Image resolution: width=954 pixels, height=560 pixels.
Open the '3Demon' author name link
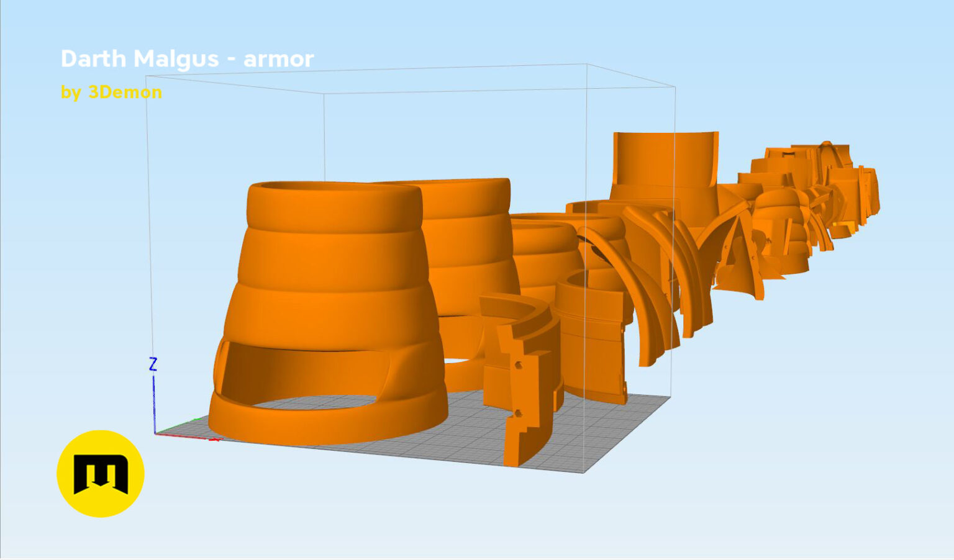(125, 92)
